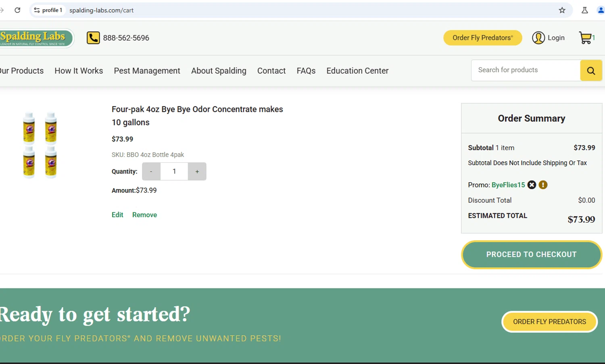Click the browser forward arrow

coord(2,10)
